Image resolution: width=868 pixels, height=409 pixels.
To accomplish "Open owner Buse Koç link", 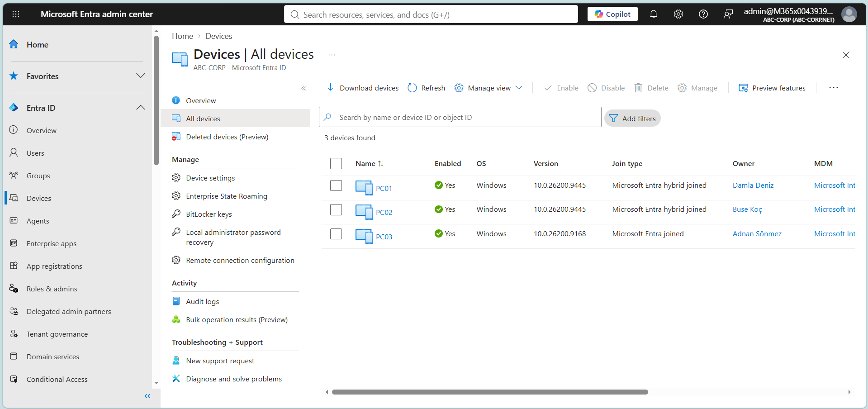I will [747, 209].
